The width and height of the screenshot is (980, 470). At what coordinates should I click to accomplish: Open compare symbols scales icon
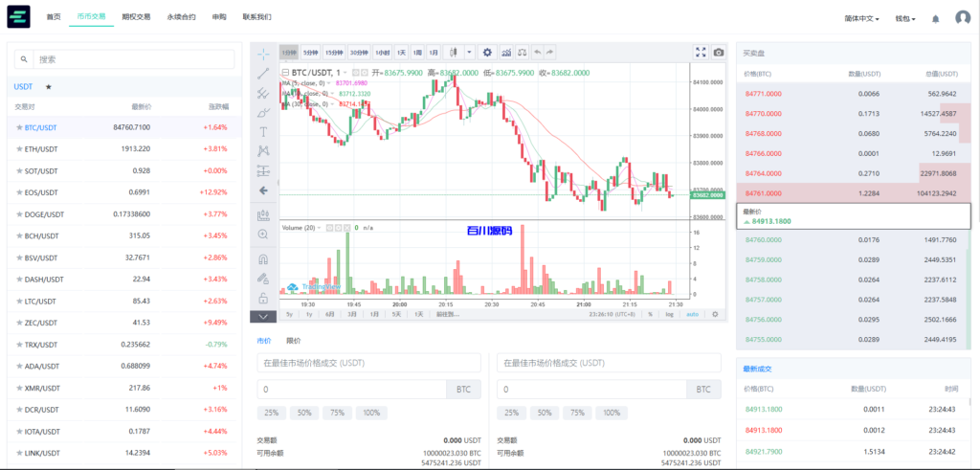coord(523,53)
